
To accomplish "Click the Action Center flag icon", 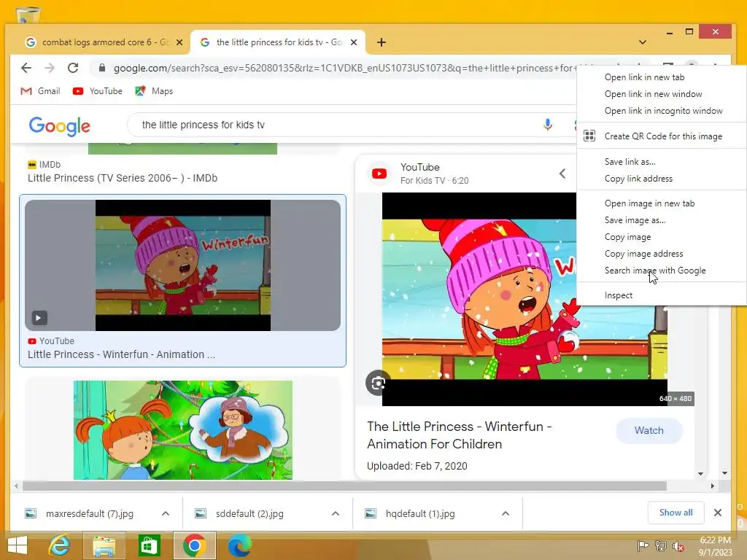I will coord(643,545).
